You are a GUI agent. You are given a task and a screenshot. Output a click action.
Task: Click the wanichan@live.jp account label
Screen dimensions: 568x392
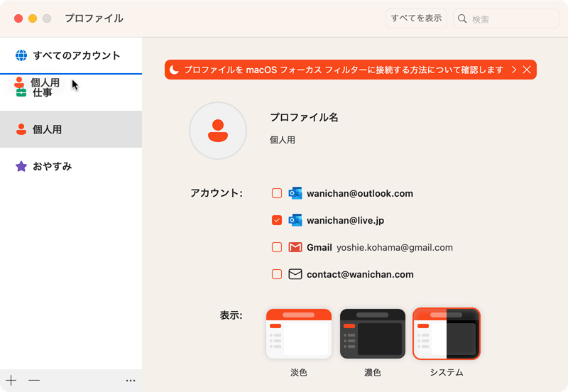coord(345,220)
